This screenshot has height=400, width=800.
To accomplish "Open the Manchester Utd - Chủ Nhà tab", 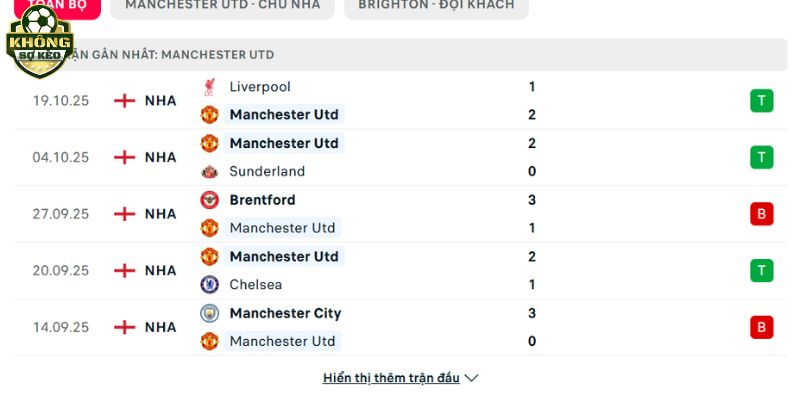I will coord(223,5).
